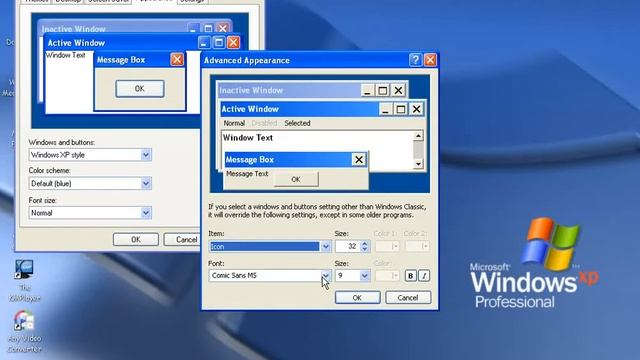
Task: Close the Advanced Appearance dialog
Action: [x=430, y=60]
